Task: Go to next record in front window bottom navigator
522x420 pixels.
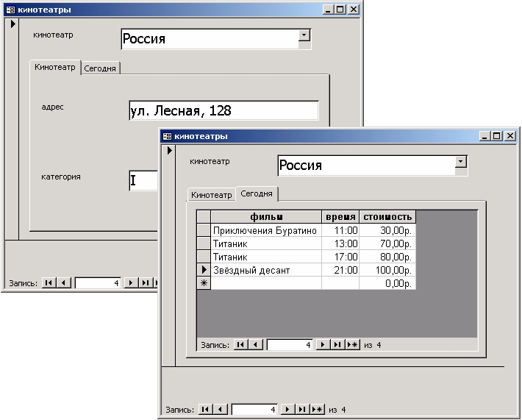Action: 287,409
